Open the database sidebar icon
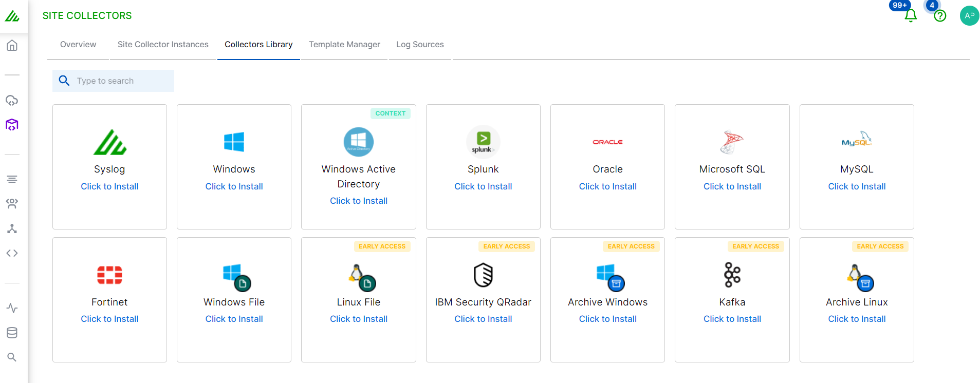The height and width of the screenshot is (383, 980). pyautogui.click(x=12, y=333)
